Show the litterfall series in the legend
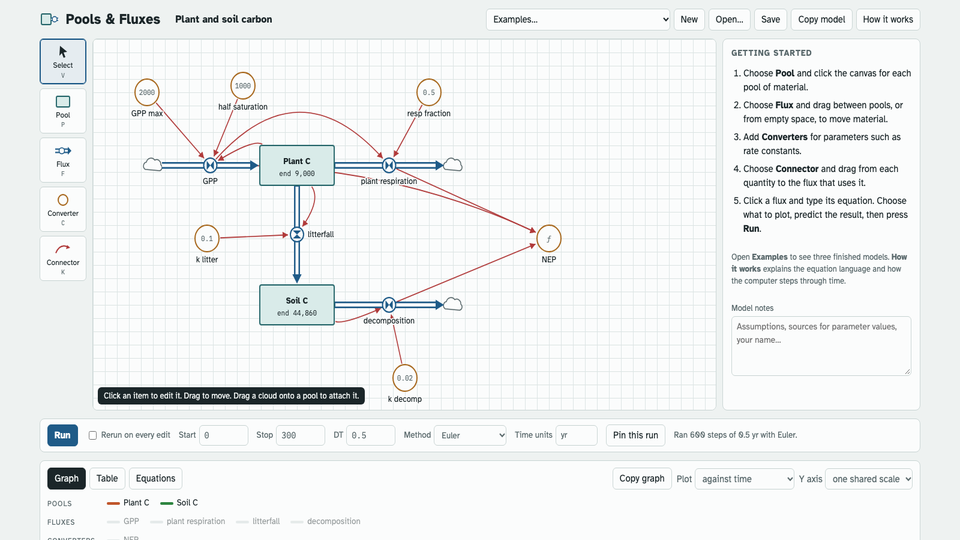The width and height of the screenshot is (960, 540). 258,522
